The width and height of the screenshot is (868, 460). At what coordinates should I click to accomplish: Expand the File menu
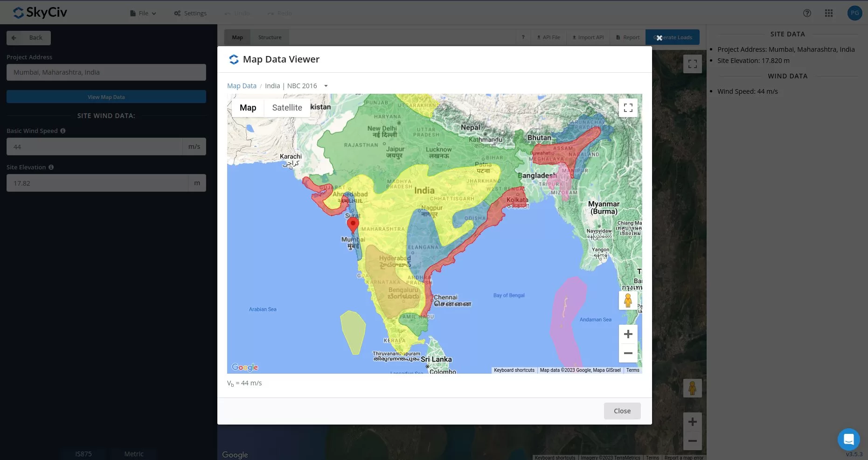pos(143,13)
